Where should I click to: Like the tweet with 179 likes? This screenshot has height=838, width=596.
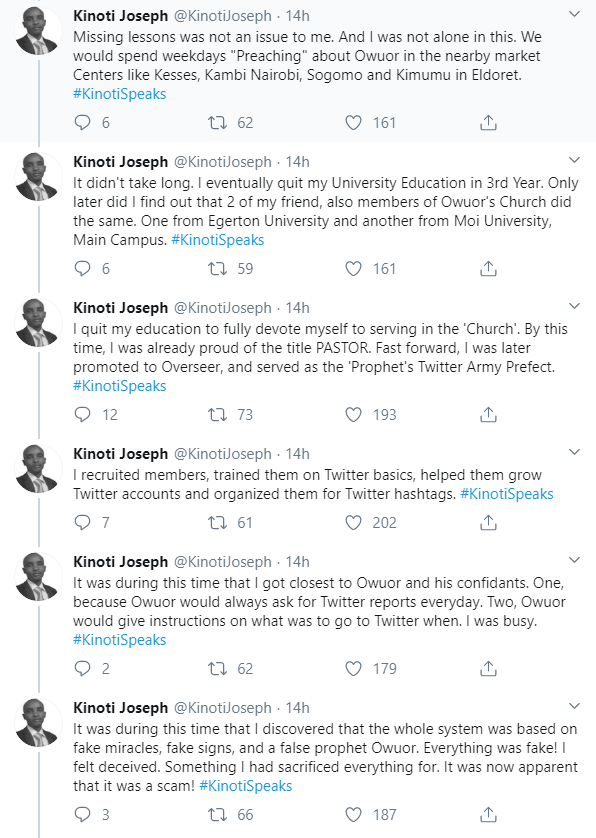tap(353, 669)
